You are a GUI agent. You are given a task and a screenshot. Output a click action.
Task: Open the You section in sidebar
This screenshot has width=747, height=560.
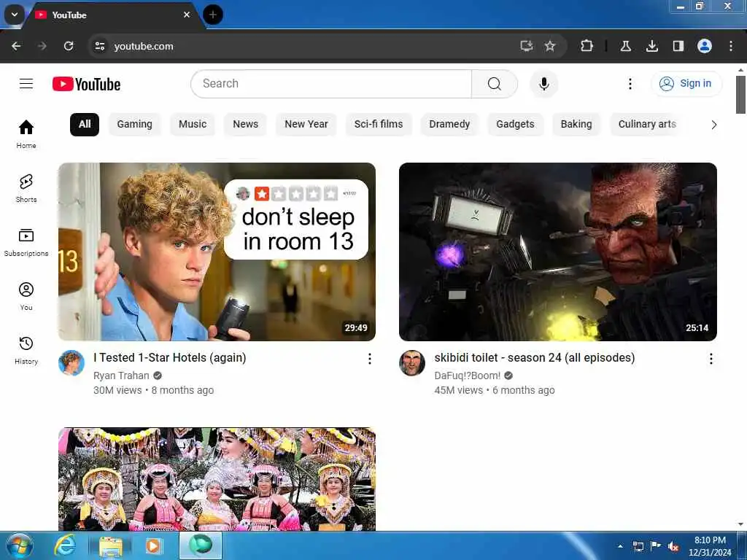click(26, 296)
